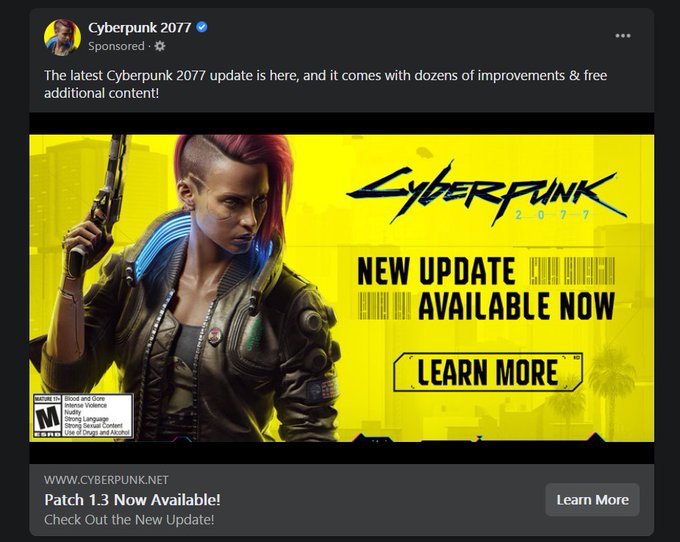This screenshot has height=542, width=680.
Task: Click the gear icon beside Sponsored
Action: tap(160, 46)
